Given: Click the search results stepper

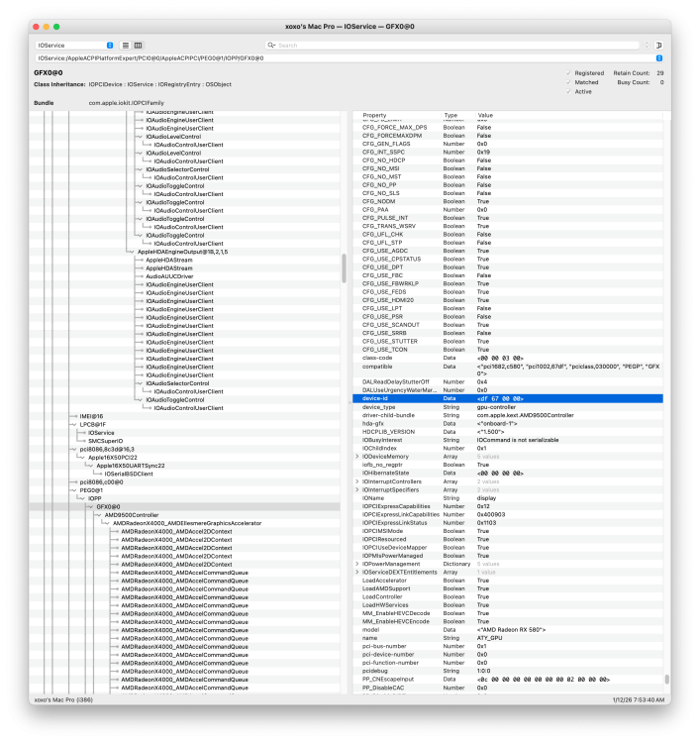Looking at the screenshot, I should click(647, 45).
